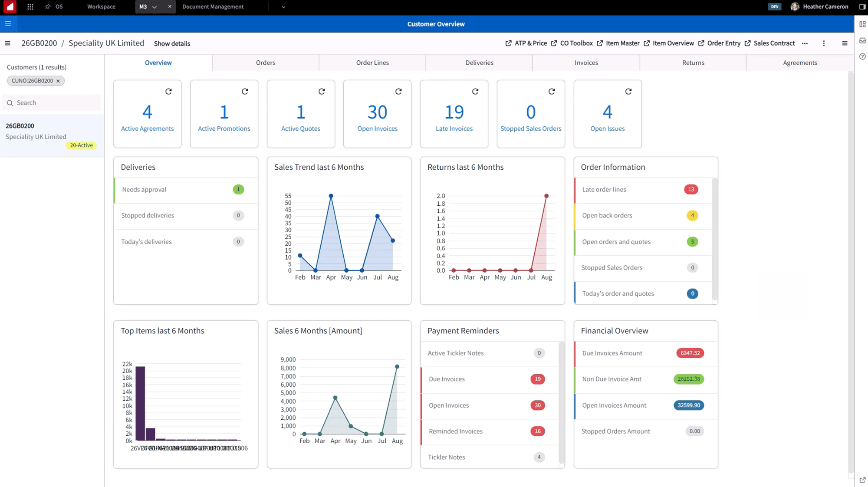Open the help question mark icon
The width and height of the screenshot is (868, 487).
pyautogui.click(x=862, y=56)
